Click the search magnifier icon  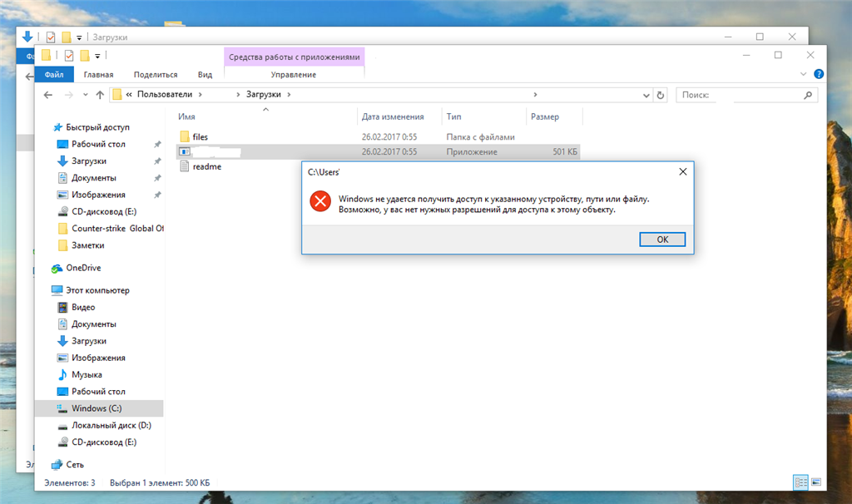807,95
